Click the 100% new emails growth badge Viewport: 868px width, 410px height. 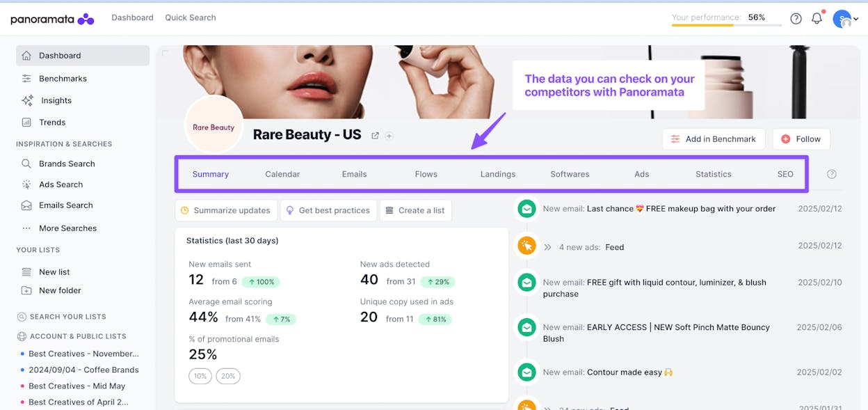pyautogui.click(x=261, y=282)
